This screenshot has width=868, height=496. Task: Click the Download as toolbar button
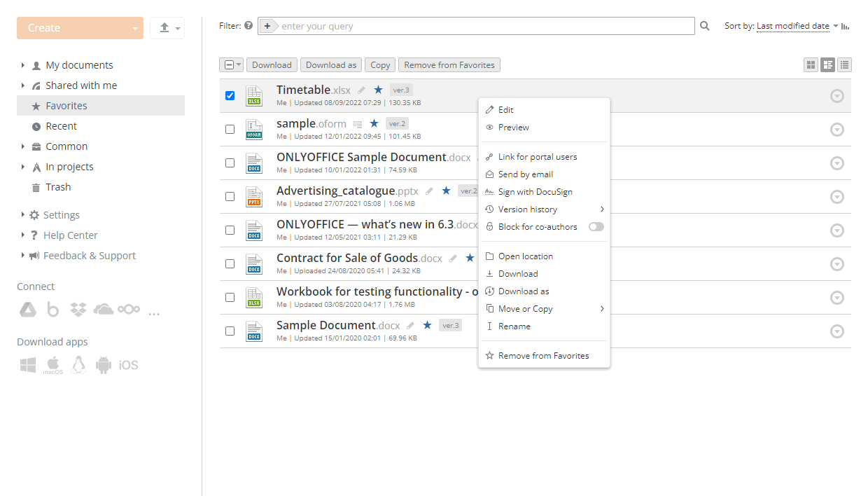pyautogui.click(x=331, y=65)
